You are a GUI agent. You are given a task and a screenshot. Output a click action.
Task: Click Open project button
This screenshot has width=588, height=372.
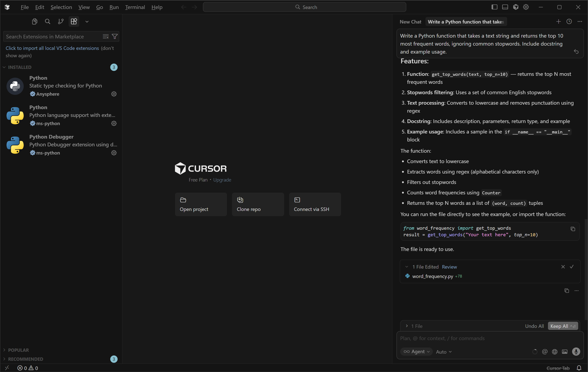point(201,204)
